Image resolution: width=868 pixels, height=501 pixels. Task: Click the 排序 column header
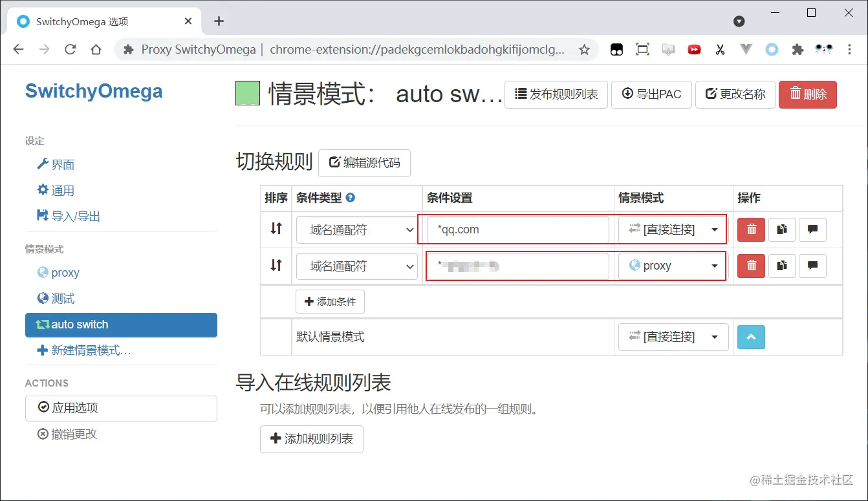click(276, 198)
